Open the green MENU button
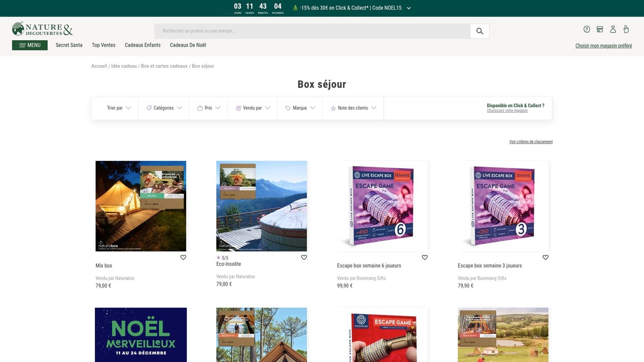This screenshot has height=362, width=644. [30, 45]
